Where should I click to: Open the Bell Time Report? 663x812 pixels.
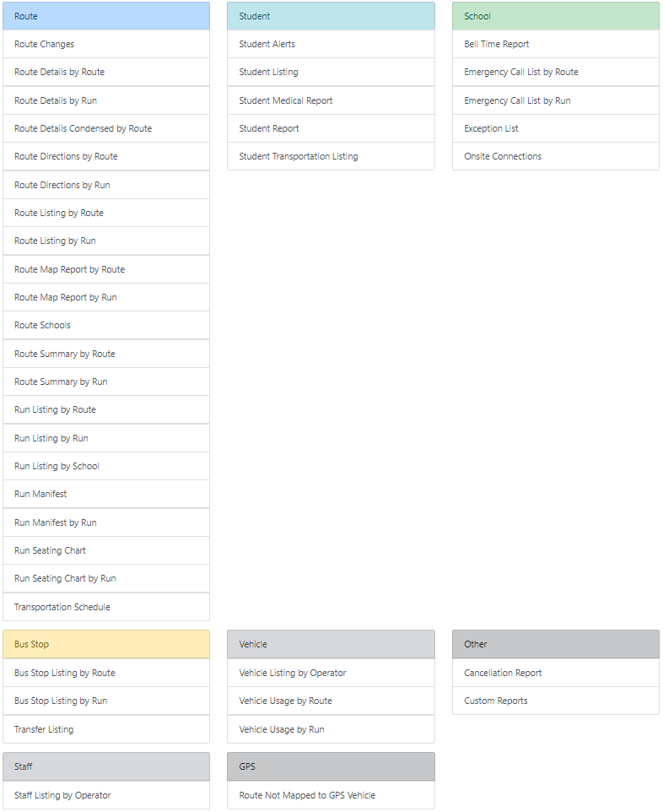coord(496,44)
